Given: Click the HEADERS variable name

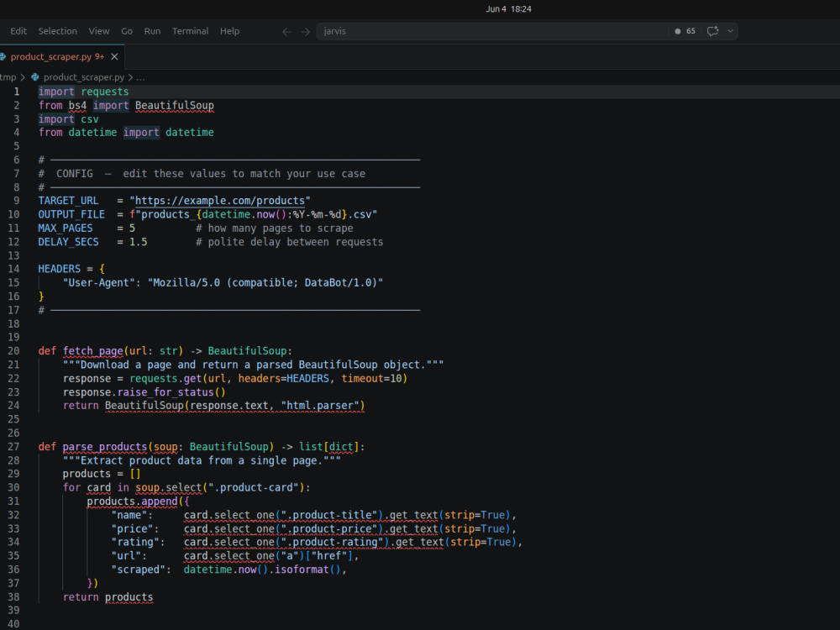Looking at the screenshot, I should [x=59, y=269].
